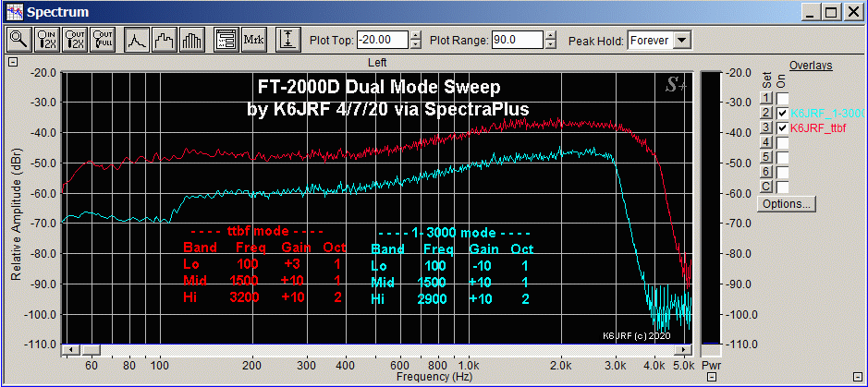This screenshot has height=387, width=868.
Task: Disable the K6JRF_1-3000 overlay checkbox
Action: [x=782, y=114]
